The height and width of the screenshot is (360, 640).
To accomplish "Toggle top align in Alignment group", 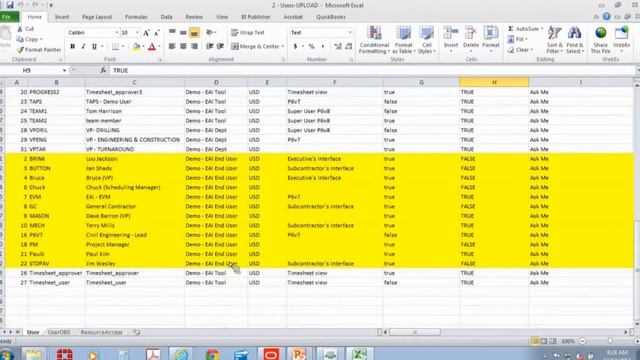I will click(x=172, y=33).
